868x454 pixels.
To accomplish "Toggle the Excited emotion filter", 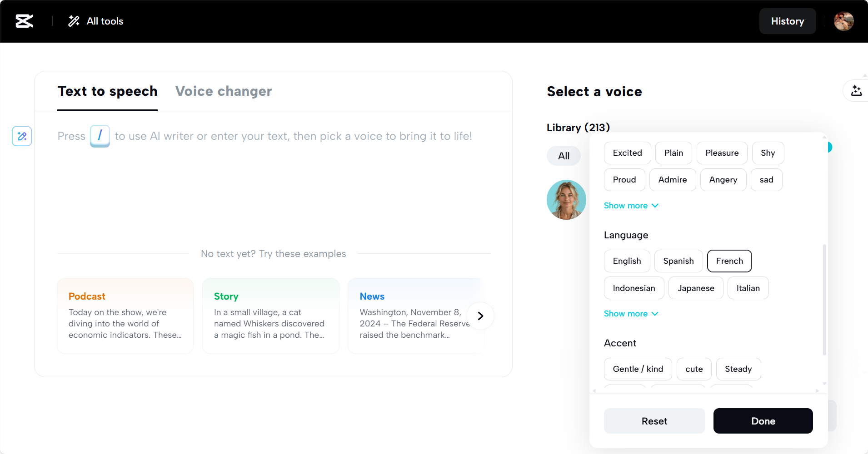I will tap(627, 153).
